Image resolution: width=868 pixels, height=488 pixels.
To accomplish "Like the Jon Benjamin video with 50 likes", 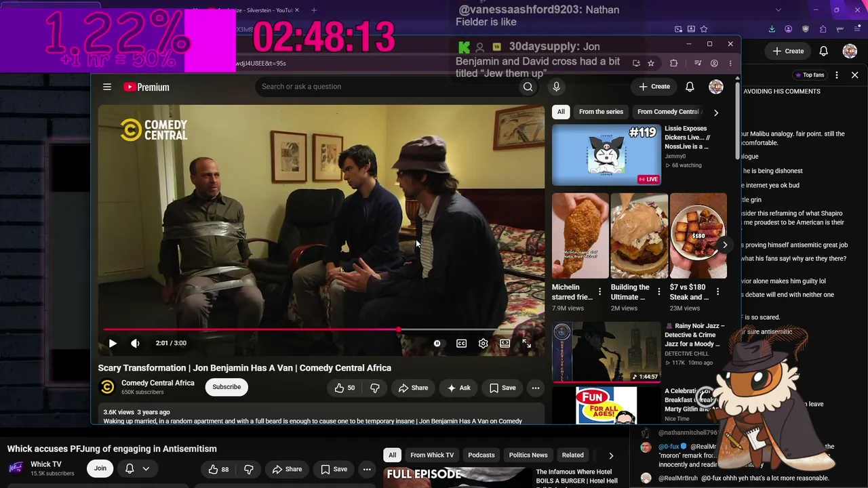I will (344, 388).
